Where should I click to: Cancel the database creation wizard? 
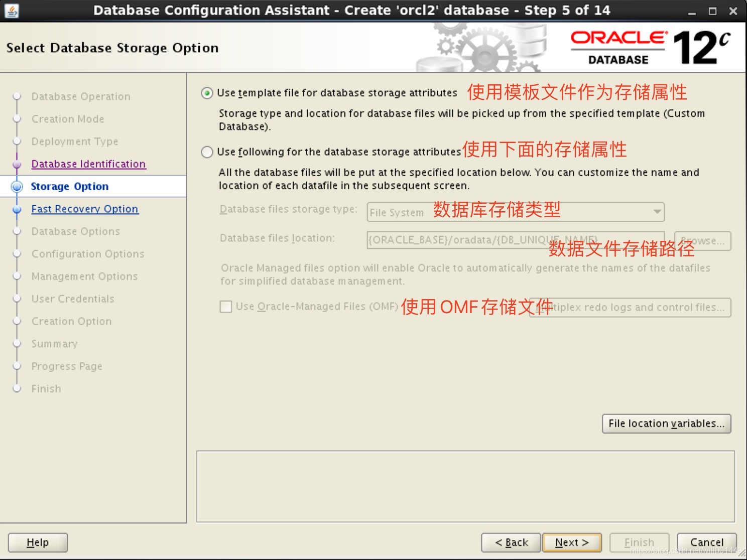707,542
